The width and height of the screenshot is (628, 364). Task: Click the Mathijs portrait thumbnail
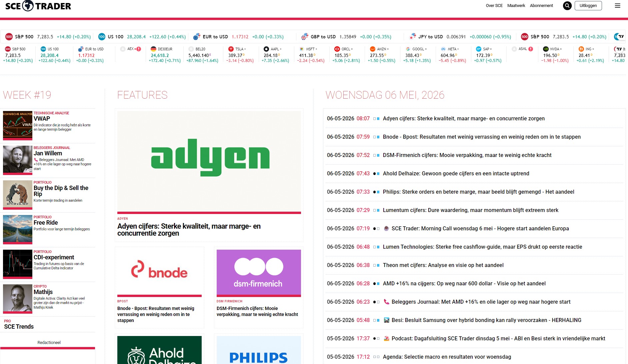pyautogui.click(x=18, y=299)
